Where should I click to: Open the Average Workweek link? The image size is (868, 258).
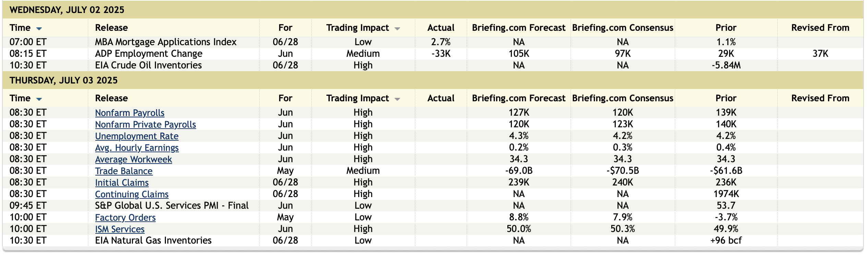coord(133,159)
